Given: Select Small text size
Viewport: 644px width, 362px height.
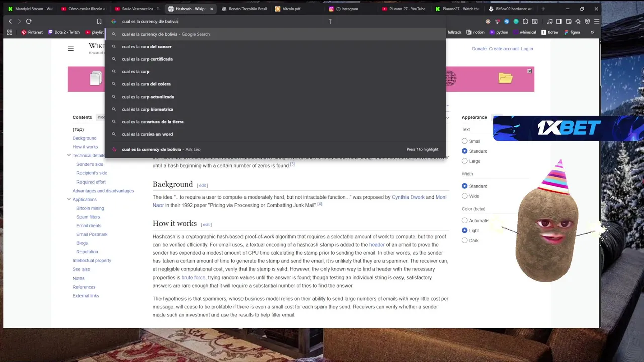Looking at the screenshot, I should 465,141.
